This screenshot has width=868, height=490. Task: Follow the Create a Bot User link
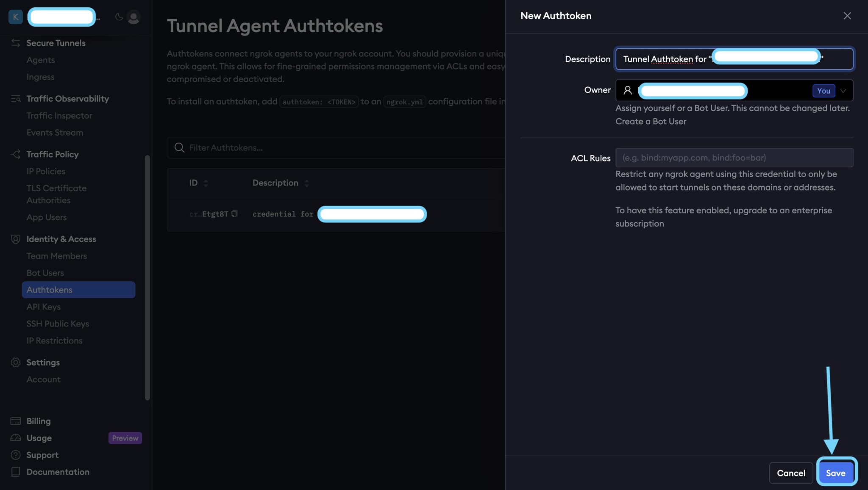coord(651,121)
